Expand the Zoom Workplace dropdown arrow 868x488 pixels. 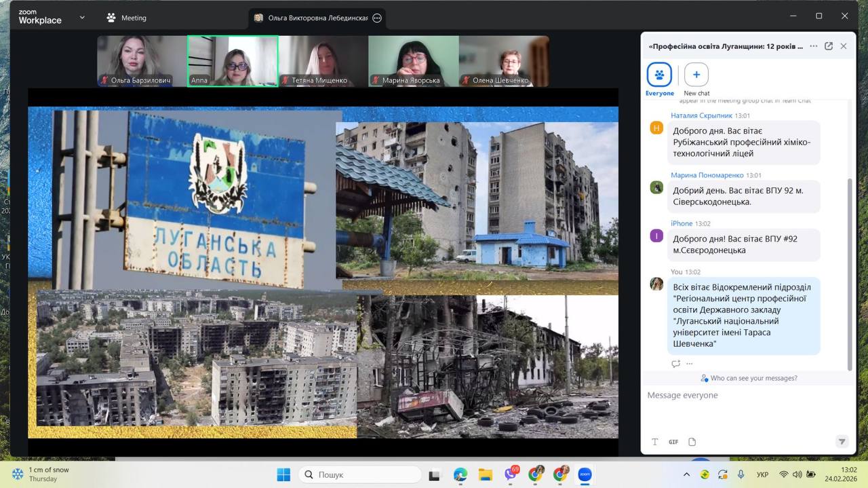tap(82, 18)
